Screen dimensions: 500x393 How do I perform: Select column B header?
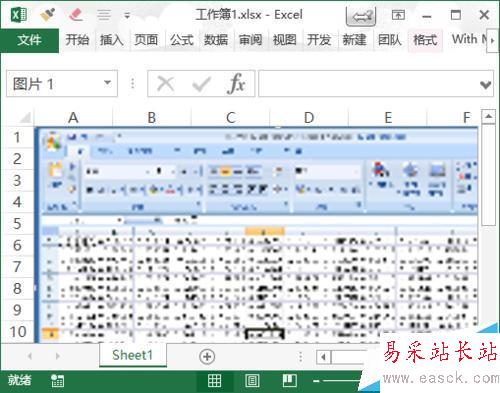[152, 118]
